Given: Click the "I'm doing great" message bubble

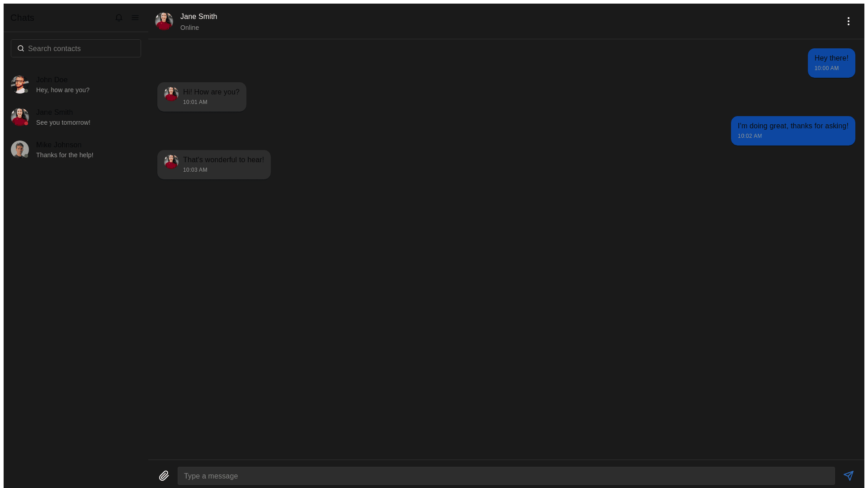Looking at the screenshot, I should point(793,131).
